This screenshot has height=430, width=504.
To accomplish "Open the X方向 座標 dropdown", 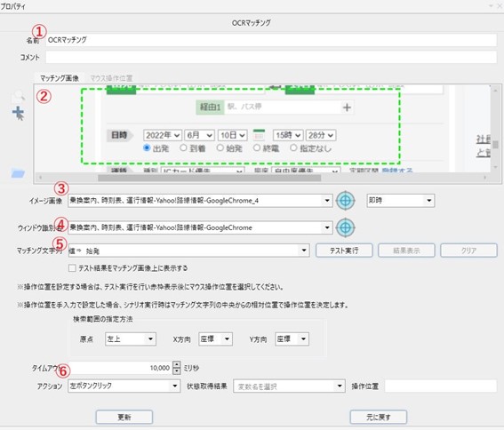I will (x=227, y=339).
